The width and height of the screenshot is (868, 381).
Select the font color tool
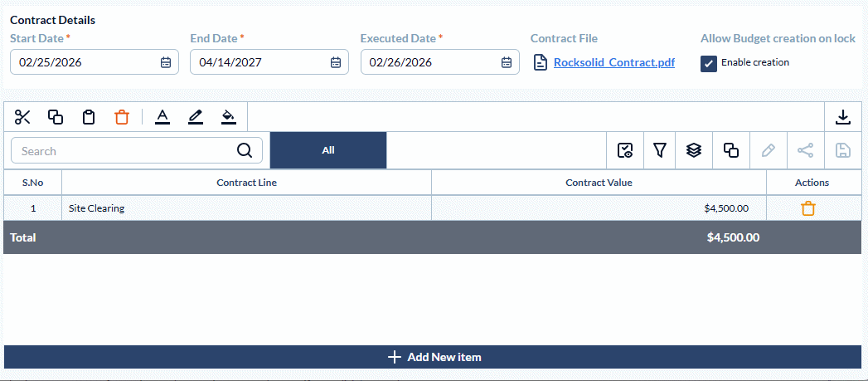[x=162, y=117]
